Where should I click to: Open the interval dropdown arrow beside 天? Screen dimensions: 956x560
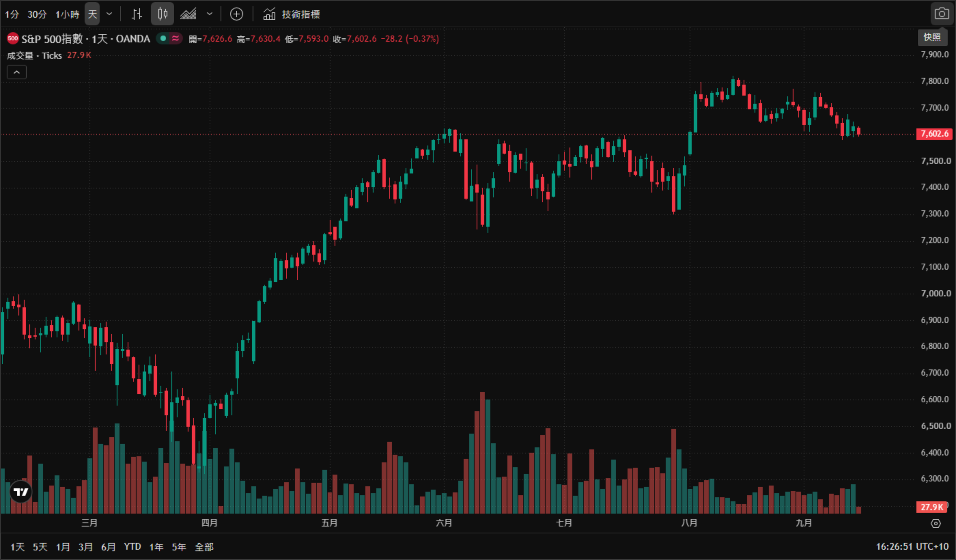(109, 14)
